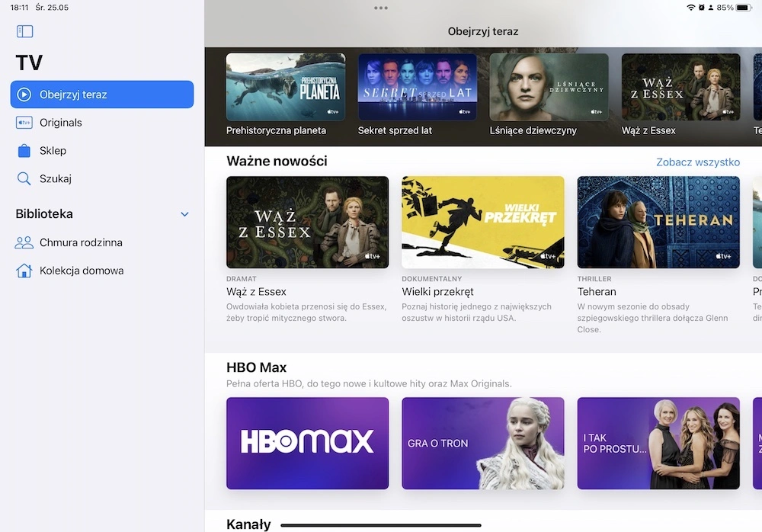This screenshot has height=532, width=762.
Task: Click Wąż z Essex title below Dramat
Action: coord(256,292)
